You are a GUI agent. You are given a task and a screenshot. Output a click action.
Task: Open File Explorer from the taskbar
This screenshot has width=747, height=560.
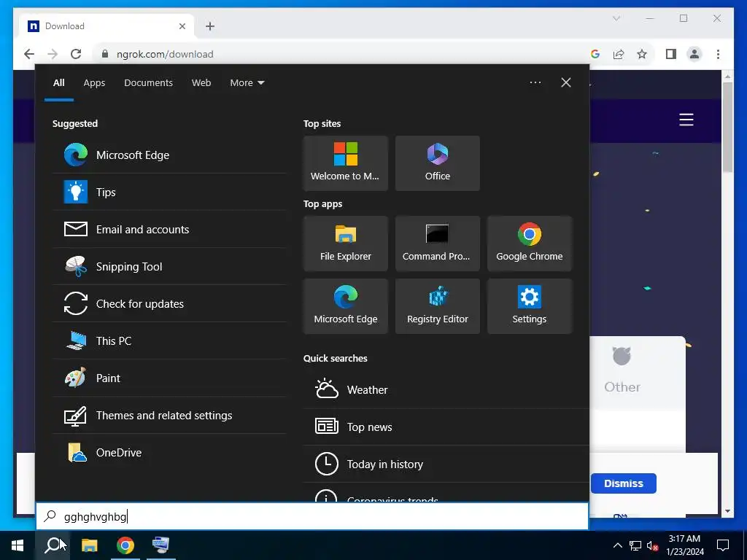tap(89, 545)
